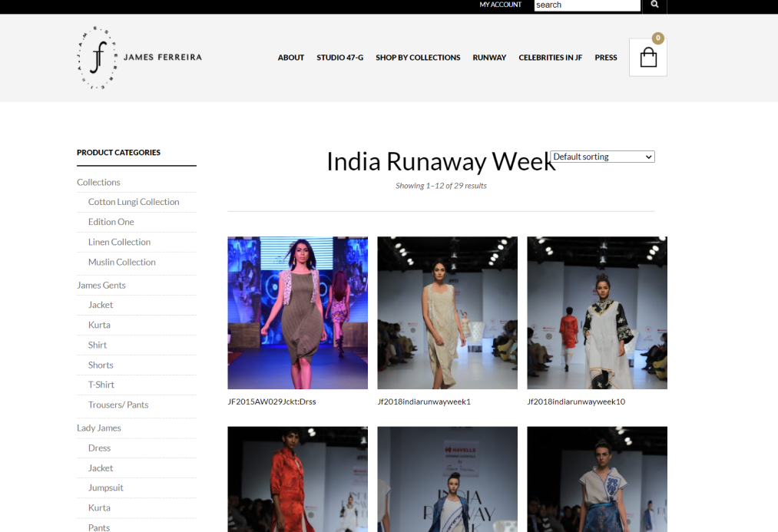Screen dimensions: 778x532
Task: Click the Product Categories heading
Action: click(x=118, y=152)
